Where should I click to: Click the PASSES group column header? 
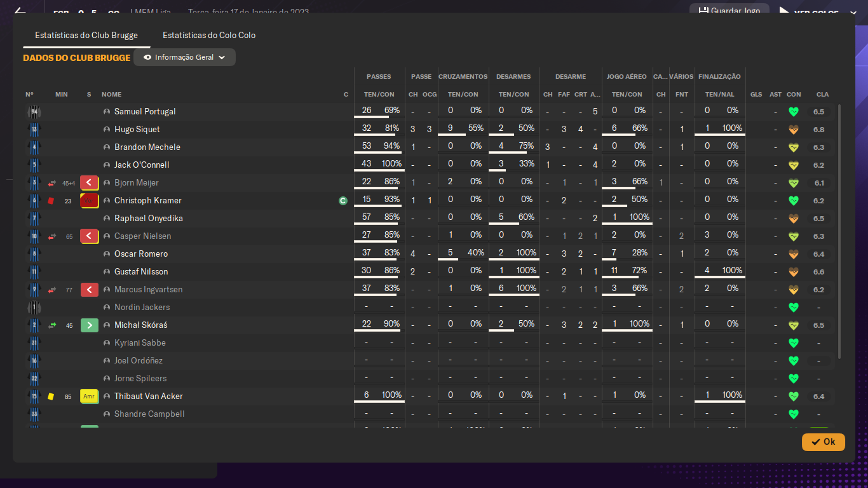tap(379, 77)
